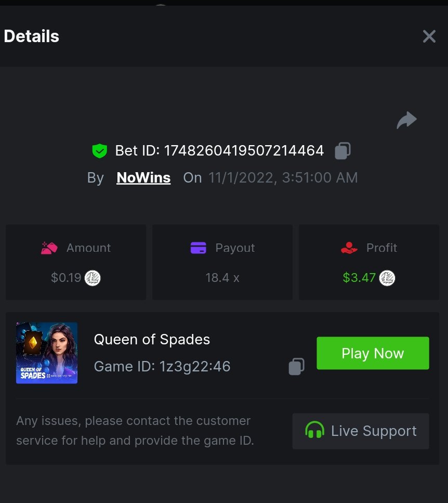
Task: Click the bet date and time
Action: click(x=283, y=178)
